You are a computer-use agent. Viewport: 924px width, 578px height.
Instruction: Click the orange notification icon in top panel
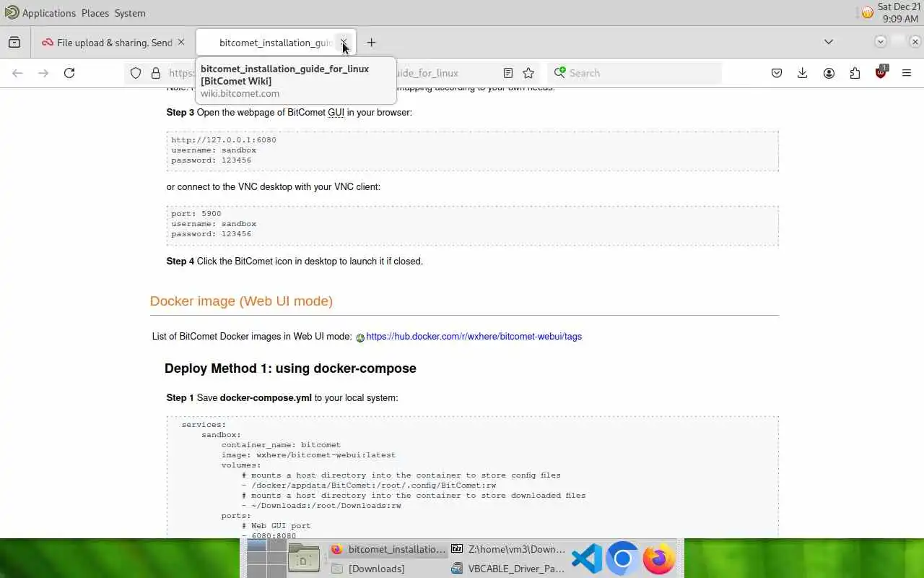(x=867, y=13)
